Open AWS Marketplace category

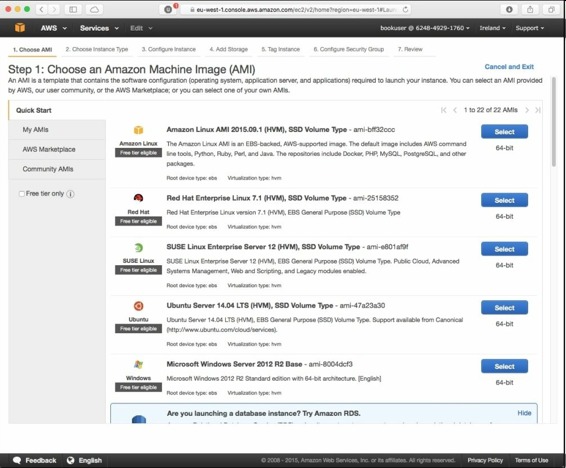point(57,149)
